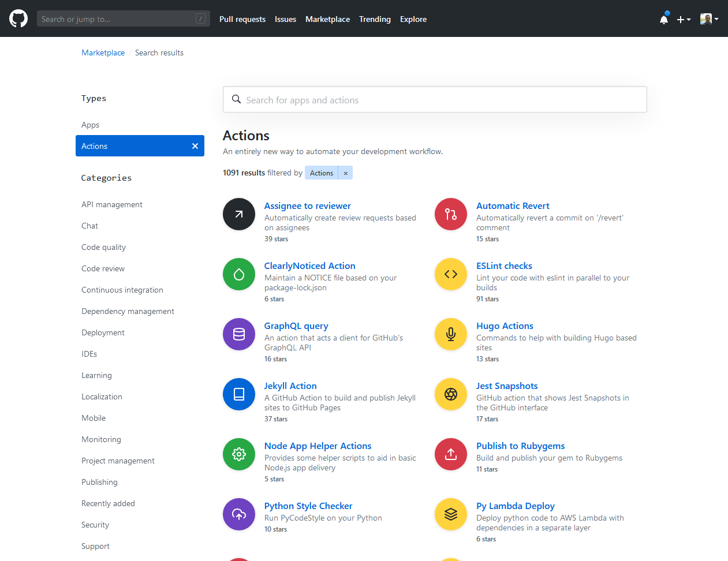Select the Security category

click(95, 525)
